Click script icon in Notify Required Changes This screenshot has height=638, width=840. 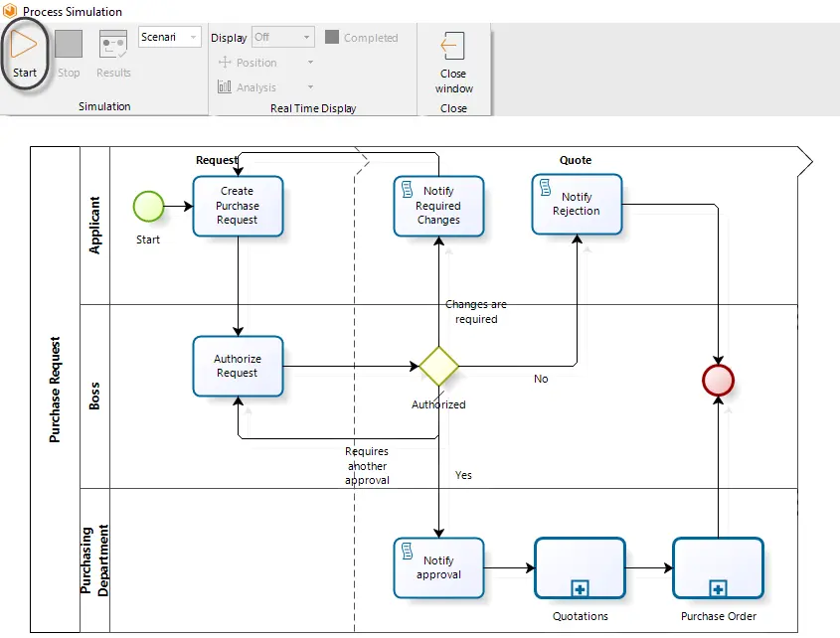408,189
